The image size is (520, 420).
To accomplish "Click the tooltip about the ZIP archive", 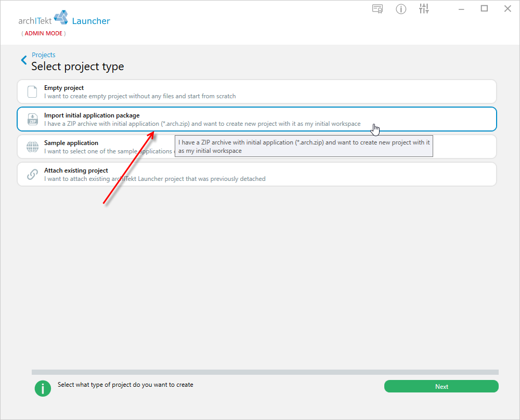I will click(304, 146).
